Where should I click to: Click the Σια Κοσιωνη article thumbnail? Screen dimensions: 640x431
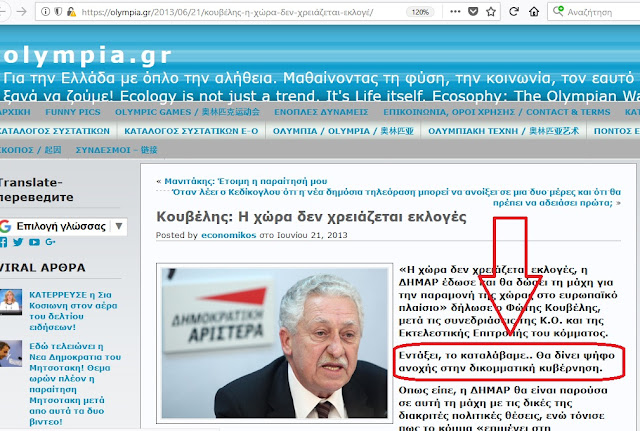point(11,302)
